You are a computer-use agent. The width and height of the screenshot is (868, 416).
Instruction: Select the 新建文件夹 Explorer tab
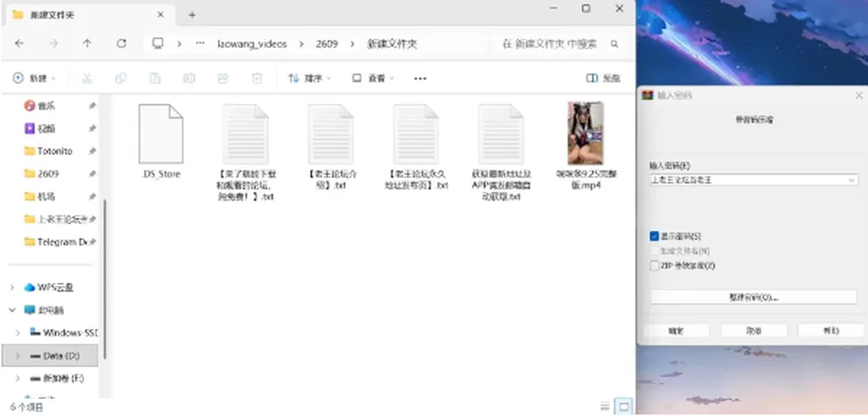coord(89,15)
